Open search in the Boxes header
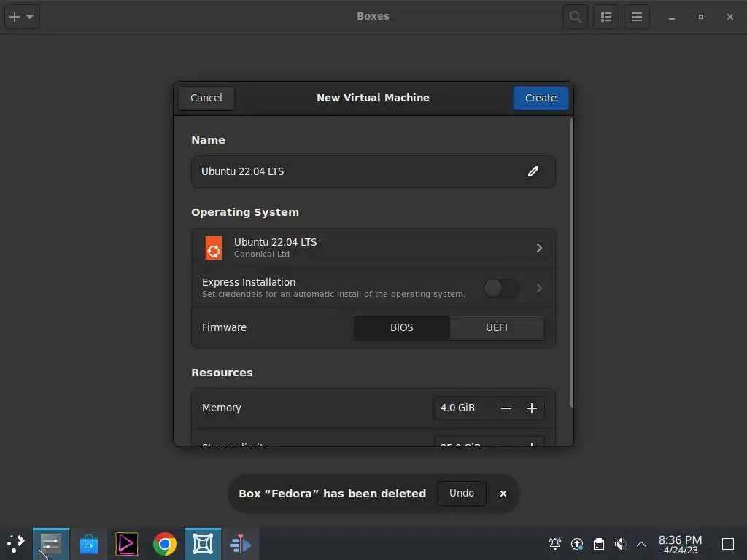Screen dimensions: 747x560 (x=576, y=17)
